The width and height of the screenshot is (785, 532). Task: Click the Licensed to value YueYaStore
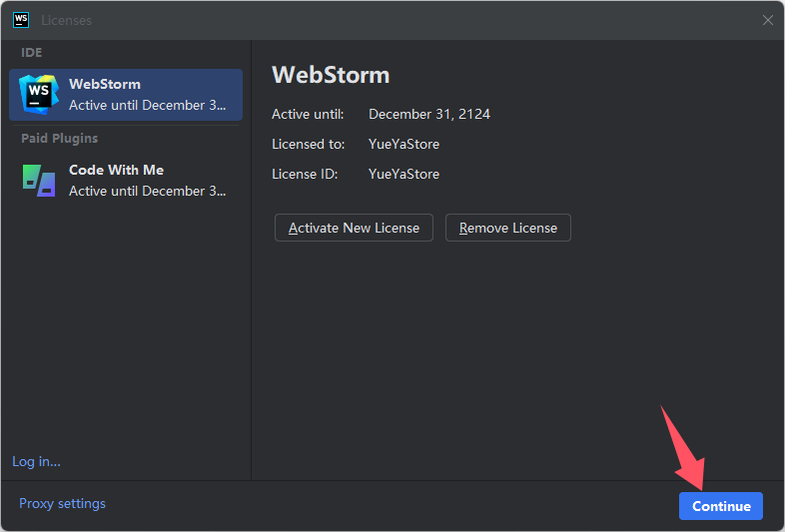click(404, 144)
